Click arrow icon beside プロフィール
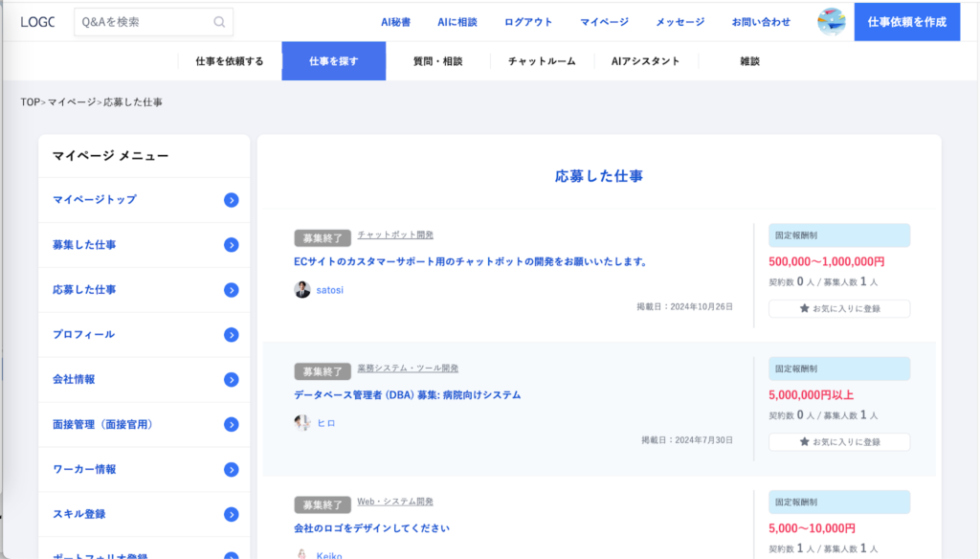The height and width of the screenshot is (559, 980). (231, 335)
